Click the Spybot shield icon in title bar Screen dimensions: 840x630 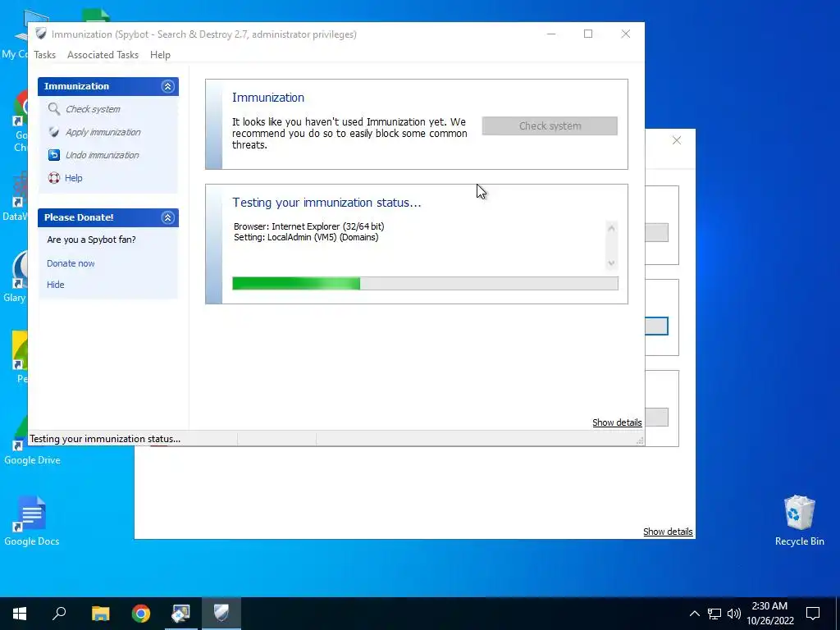pyautogui.click(x=41, y=34)
